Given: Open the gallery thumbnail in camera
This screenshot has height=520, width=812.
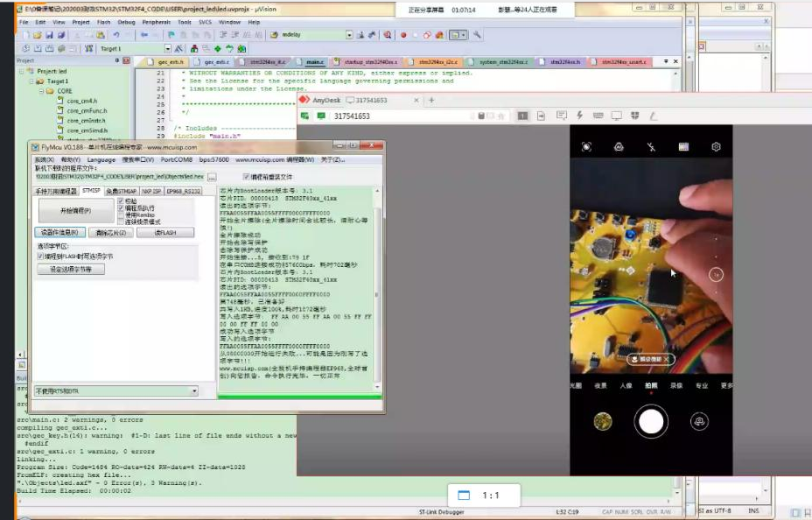Looking at the screenshot, I should pos(603,422).
